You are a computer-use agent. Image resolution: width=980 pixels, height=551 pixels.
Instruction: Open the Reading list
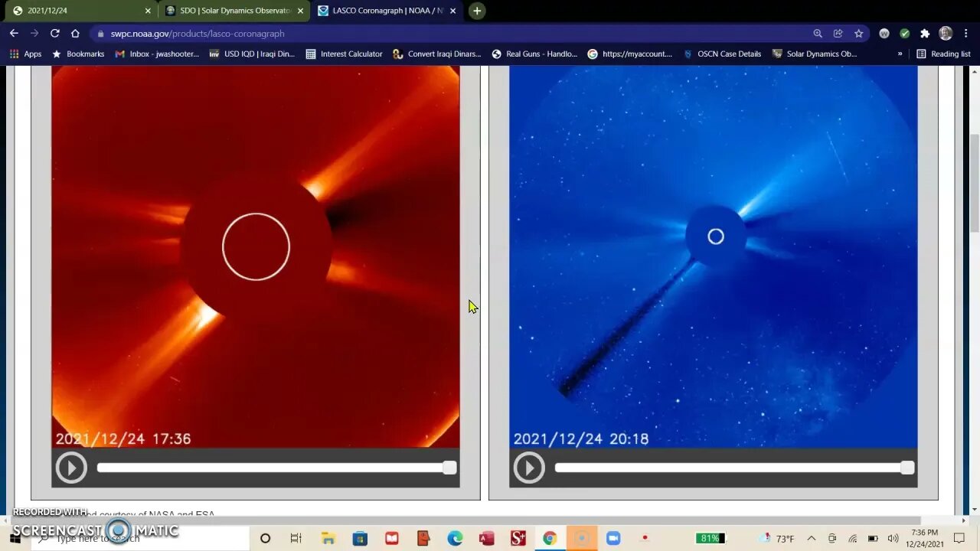943,54
